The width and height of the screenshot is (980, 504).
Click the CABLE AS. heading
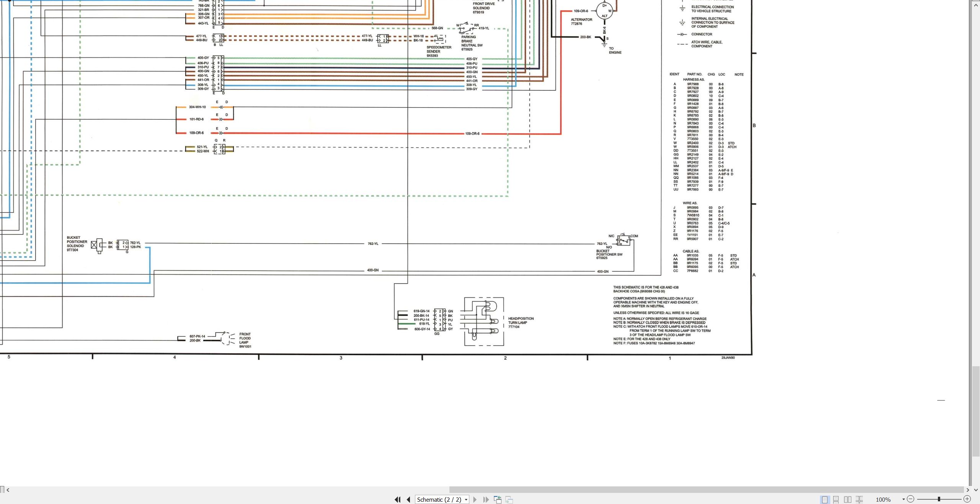coord(691,251)
